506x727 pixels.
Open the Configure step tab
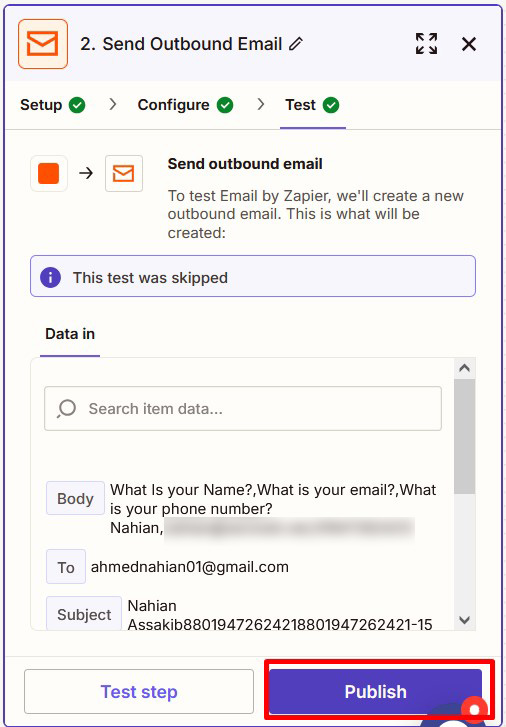186,105
